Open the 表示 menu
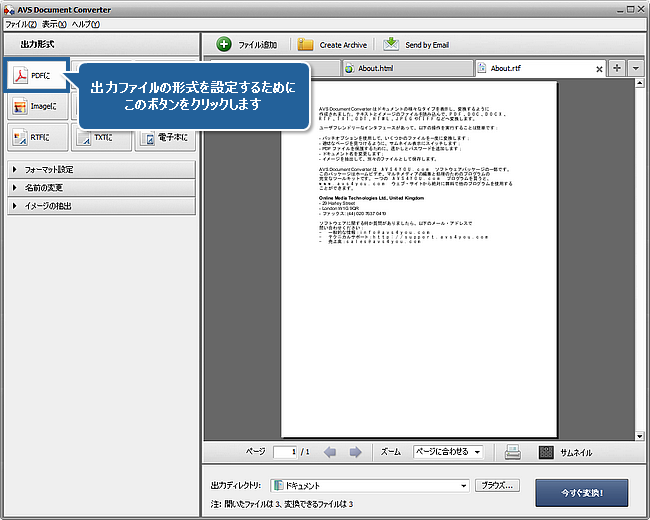This screenshot has height=520, width=650. (x=54, y=24)
